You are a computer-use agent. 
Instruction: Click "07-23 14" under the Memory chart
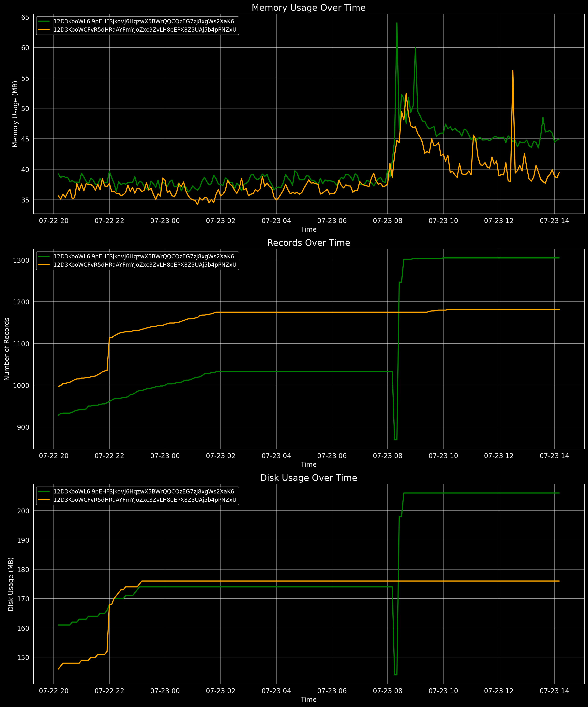[554, 221]
